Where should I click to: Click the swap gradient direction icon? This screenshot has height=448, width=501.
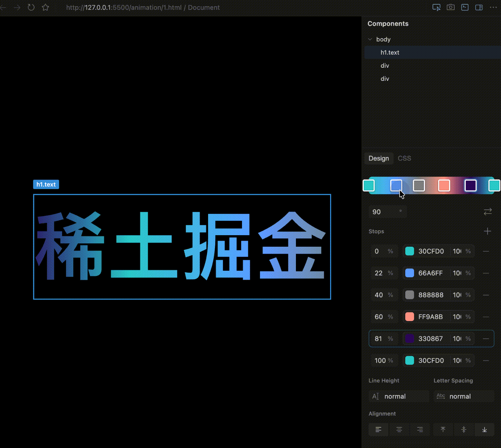tap(488, 212)
